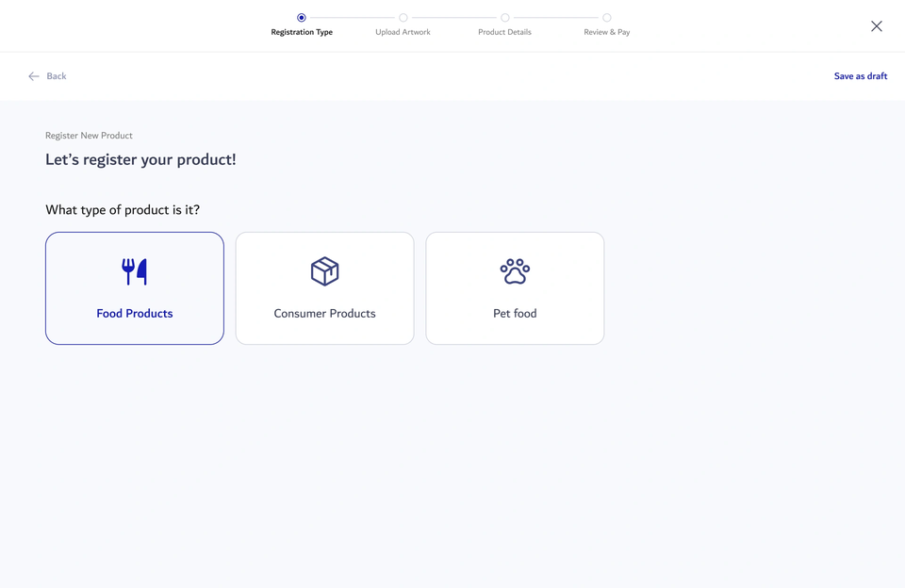The height and width of the screenshot is (588, 905).
Task: Click the Food Products label text
Action: tap(135, 314)
